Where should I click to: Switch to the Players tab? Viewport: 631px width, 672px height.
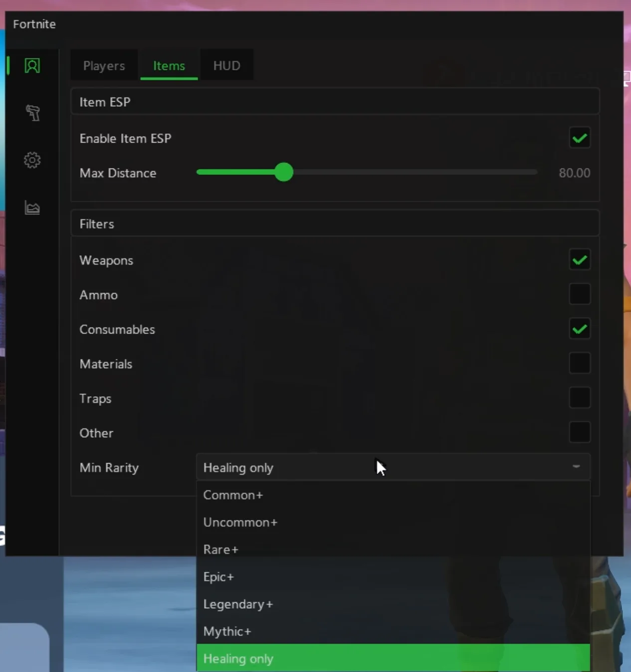[x=104, y=65]
